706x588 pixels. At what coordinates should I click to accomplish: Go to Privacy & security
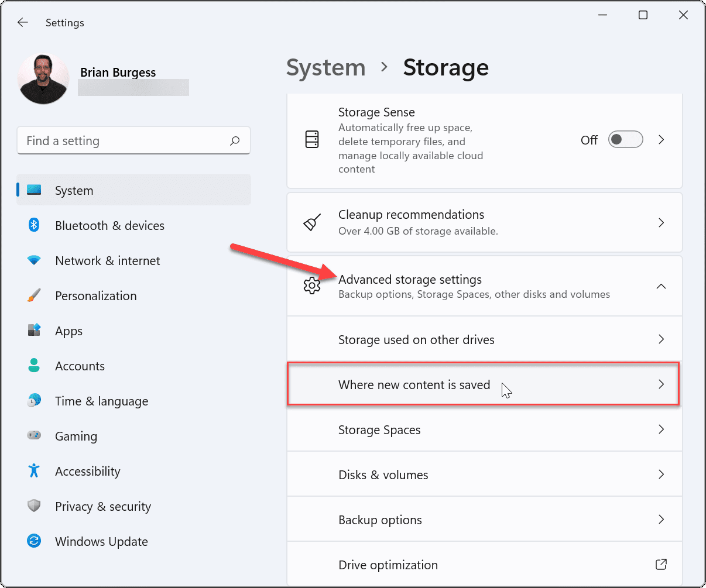(133, 506)
